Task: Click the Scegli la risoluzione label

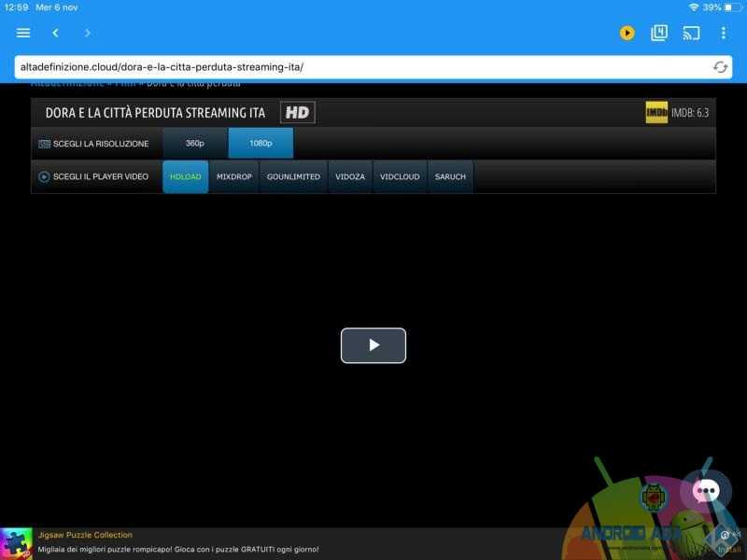Action: click(x=101, y=144)
